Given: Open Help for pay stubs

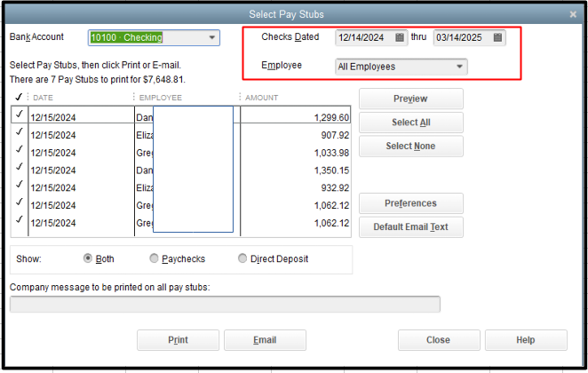Looking at the screenshot, I should [x=526, y=340].
